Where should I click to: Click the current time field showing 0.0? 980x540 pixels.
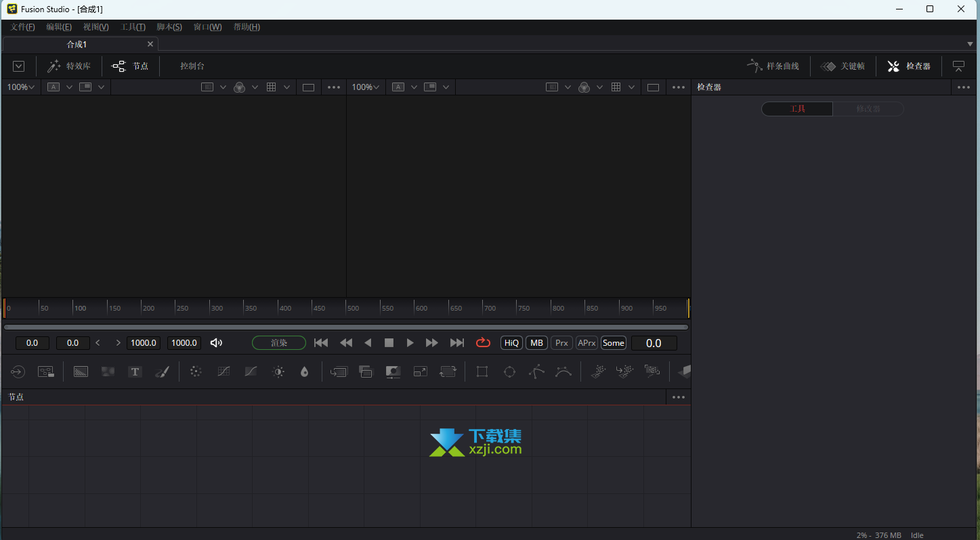654,343
